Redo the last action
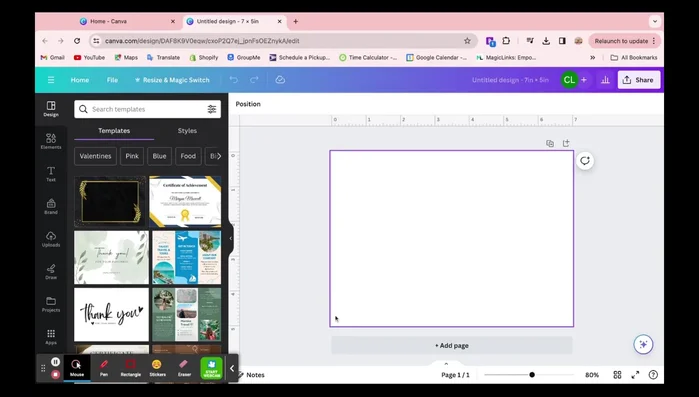The height and width of the screenshot is (397, 699). coord(254,80)
